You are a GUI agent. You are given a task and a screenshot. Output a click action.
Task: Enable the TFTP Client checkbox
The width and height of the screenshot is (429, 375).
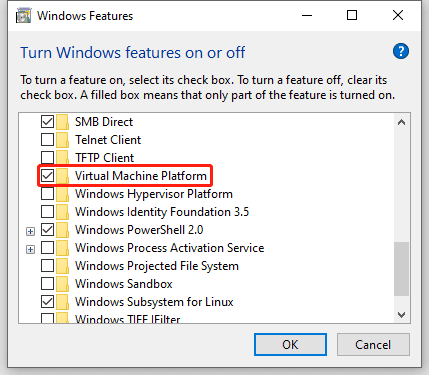[x=47, y=158]
